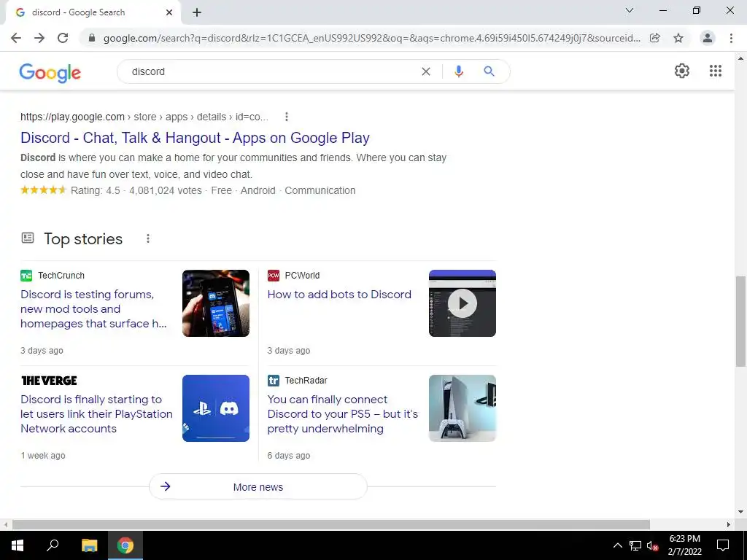Play the PCWorld video thumbnail
Viewport: 747px width, 560px height.
click(x=462, y=303)
